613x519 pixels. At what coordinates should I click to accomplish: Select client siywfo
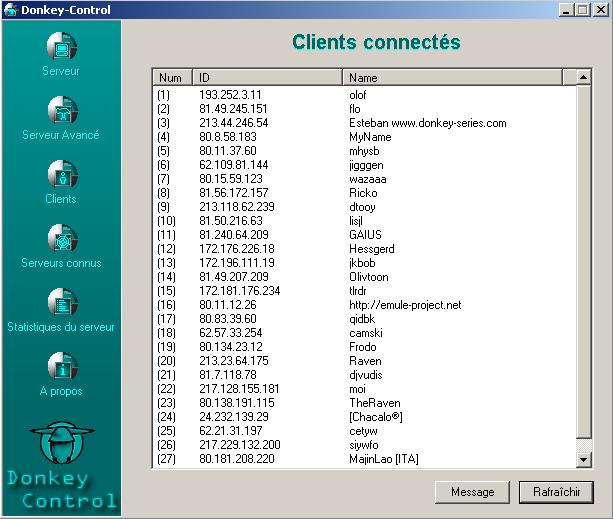[x=364, y=445]
